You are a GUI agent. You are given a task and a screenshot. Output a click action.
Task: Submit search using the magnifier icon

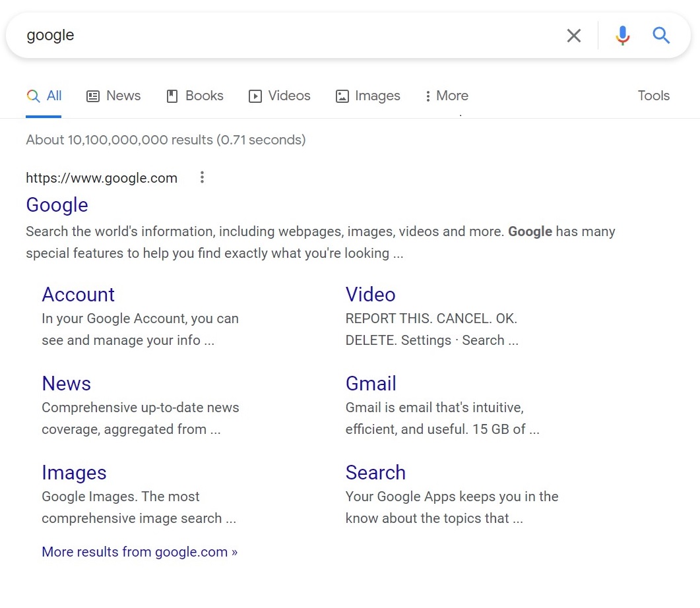click(660, 35)
